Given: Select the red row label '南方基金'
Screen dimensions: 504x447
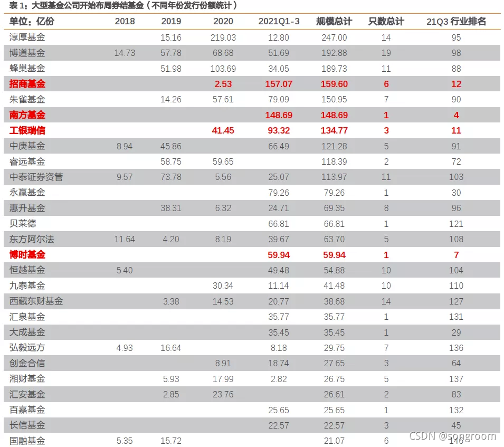Looking at the screenshot, I should pyautogui.click(x=27, y=115).
